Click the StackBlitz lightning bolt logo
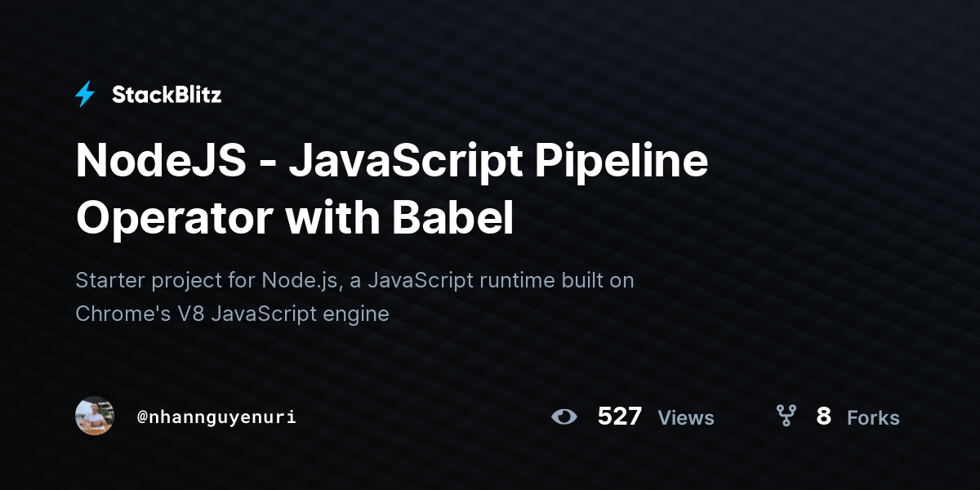 pos(85,95)
